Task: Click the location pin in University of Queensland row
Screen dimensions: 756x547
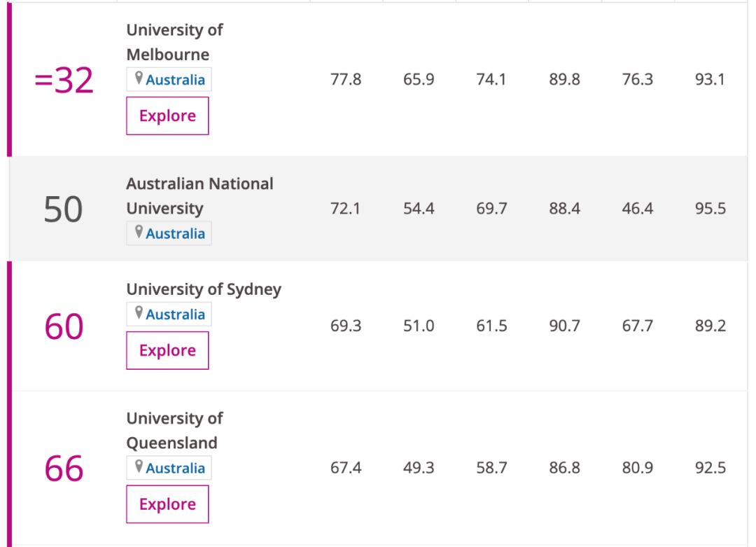Action: click(139, 467)
